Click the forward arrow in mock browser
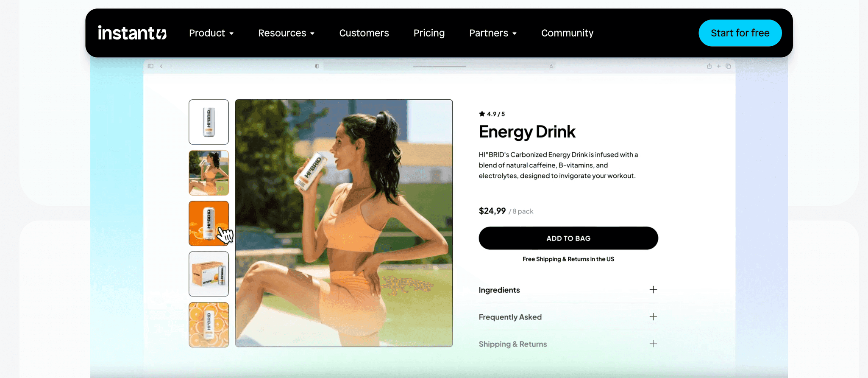 (x=171, y=66)
